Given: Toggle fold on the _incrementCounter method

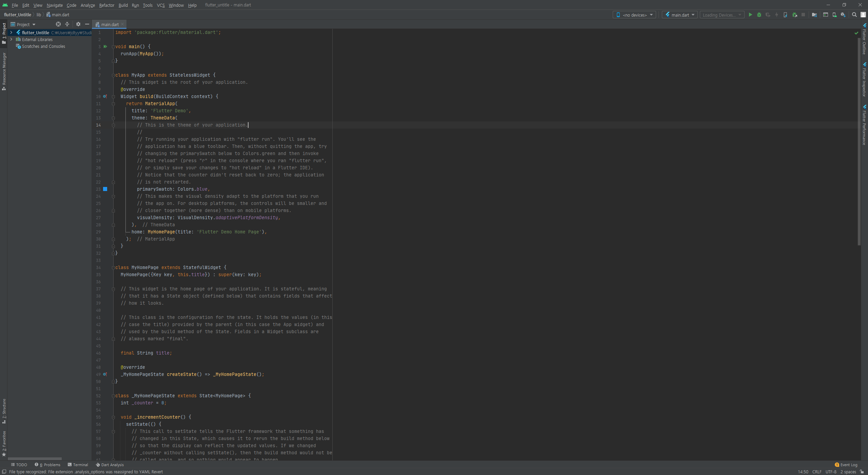Looking at the screenshot, I should [113, 417].
